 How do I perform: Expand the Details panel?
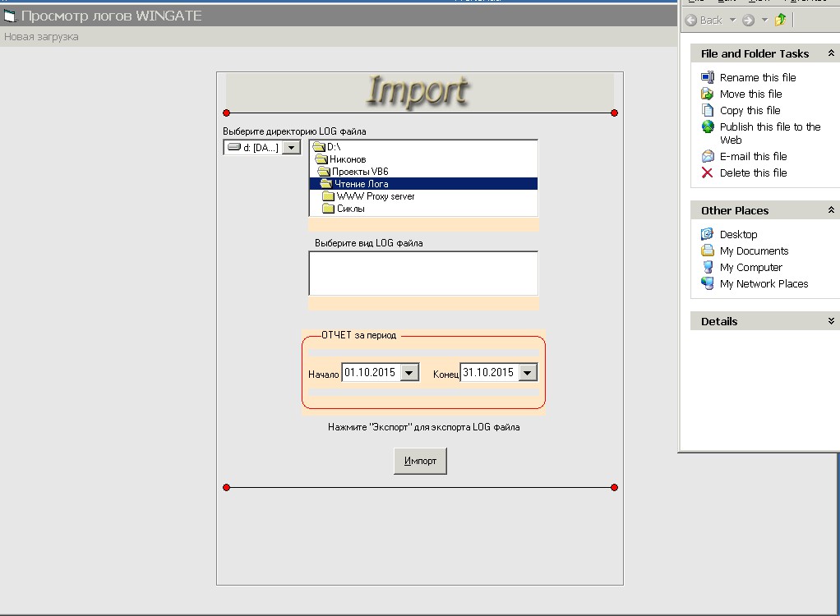click(831, 320)
